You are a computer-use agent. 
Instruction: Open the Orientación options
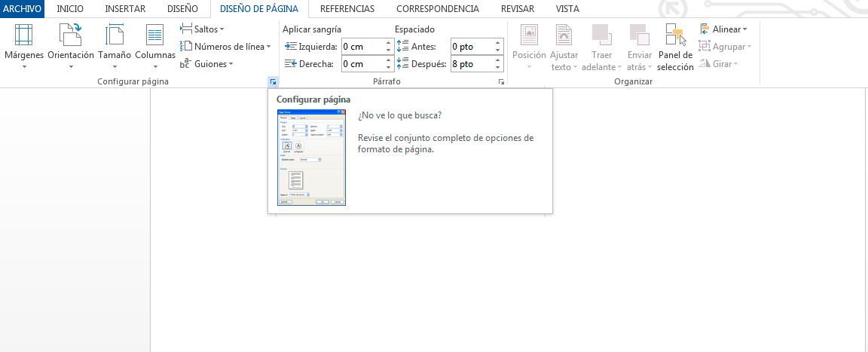coord(71,47)
